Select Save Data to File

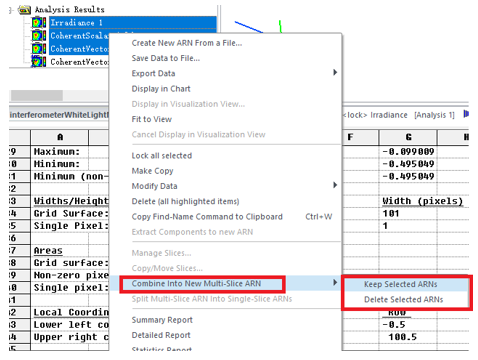166,58
